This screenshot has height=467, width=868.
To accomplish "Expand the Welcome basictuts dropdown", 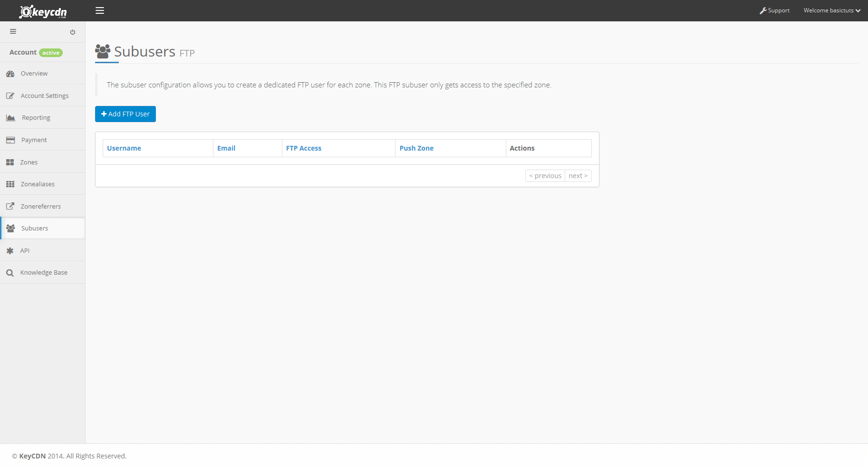I will point(831,10).
